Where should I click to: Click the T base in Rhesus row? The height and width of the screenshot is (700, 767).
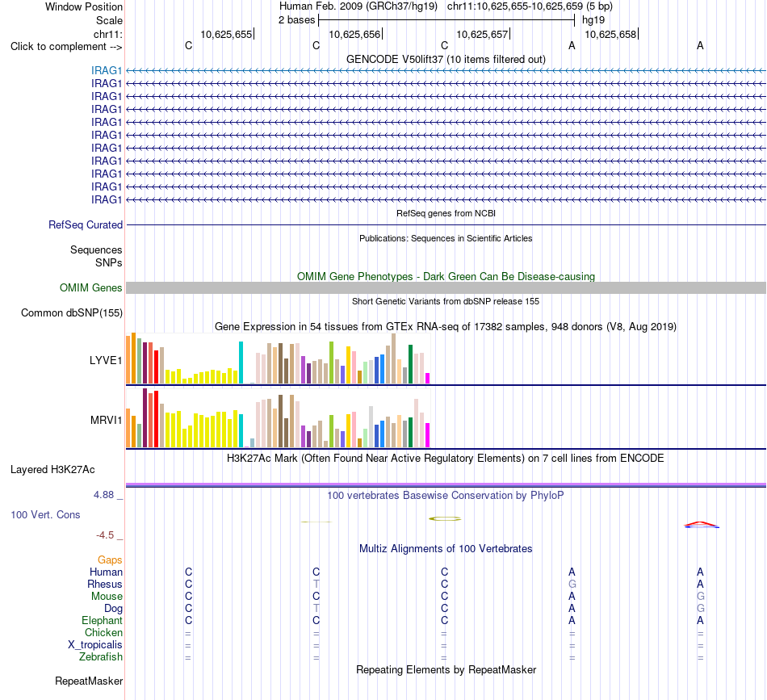316,584
